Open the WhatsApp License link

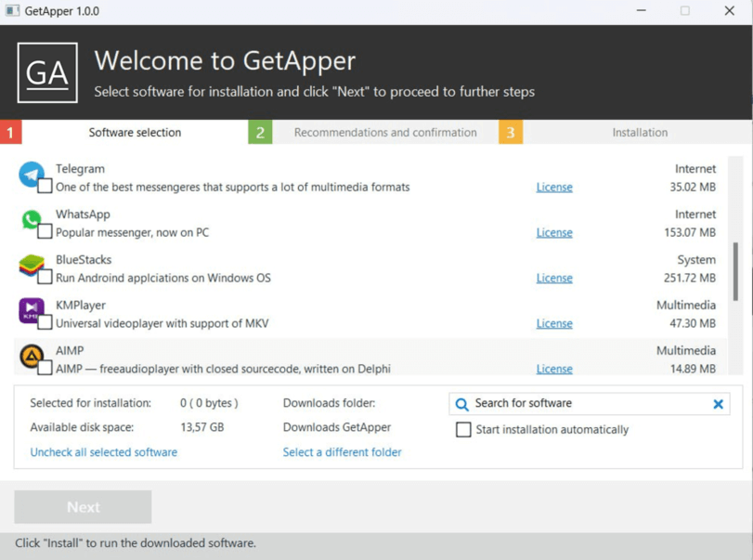tap(554, 232)
